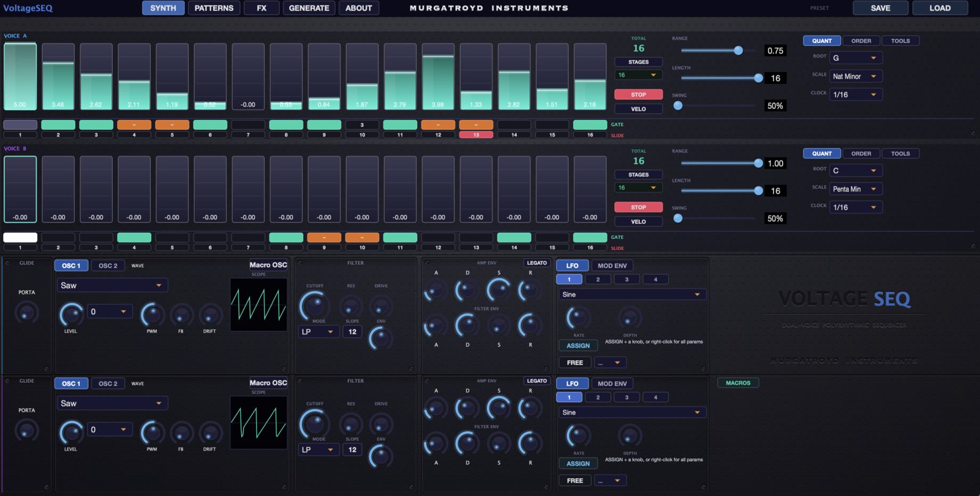This screenshot has width=980, height=496.
Task: Open Voice A root note G dropdown
Action: tap(856, 58)
